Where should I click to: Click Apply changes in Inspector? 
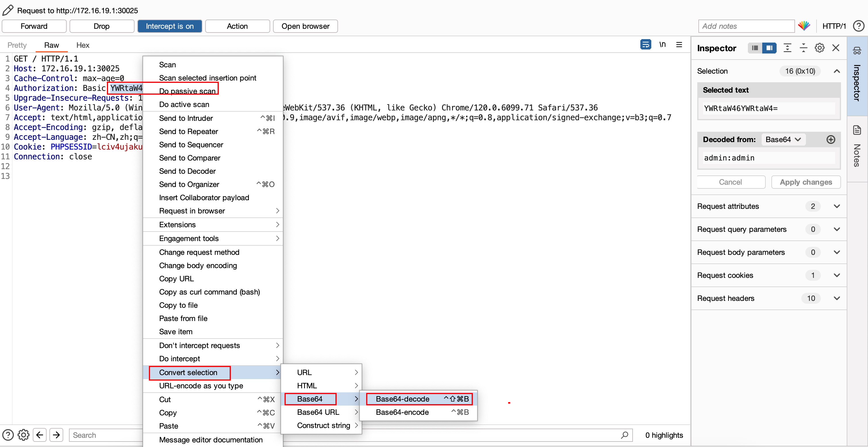pyautogui.click(x=806, y=182)
